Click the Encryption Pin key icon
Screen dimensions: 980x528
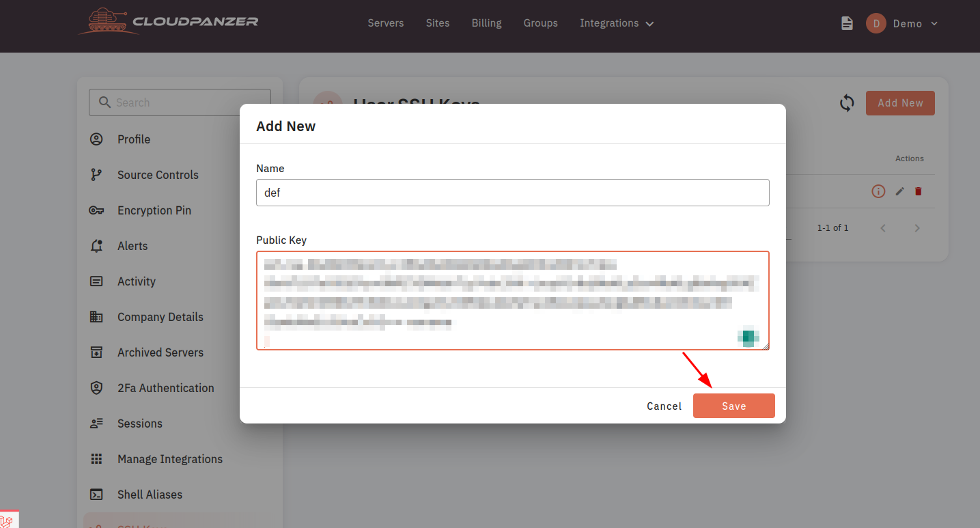click(96, 210)
